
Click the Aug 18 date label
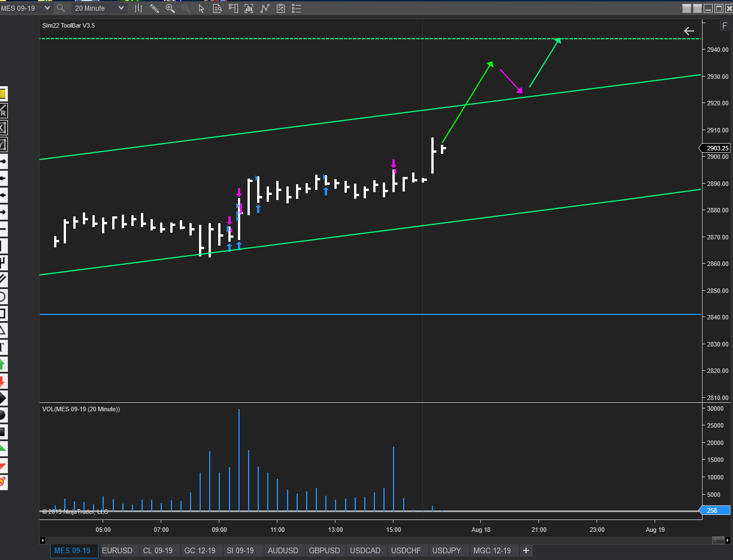[x=481, y=530]
